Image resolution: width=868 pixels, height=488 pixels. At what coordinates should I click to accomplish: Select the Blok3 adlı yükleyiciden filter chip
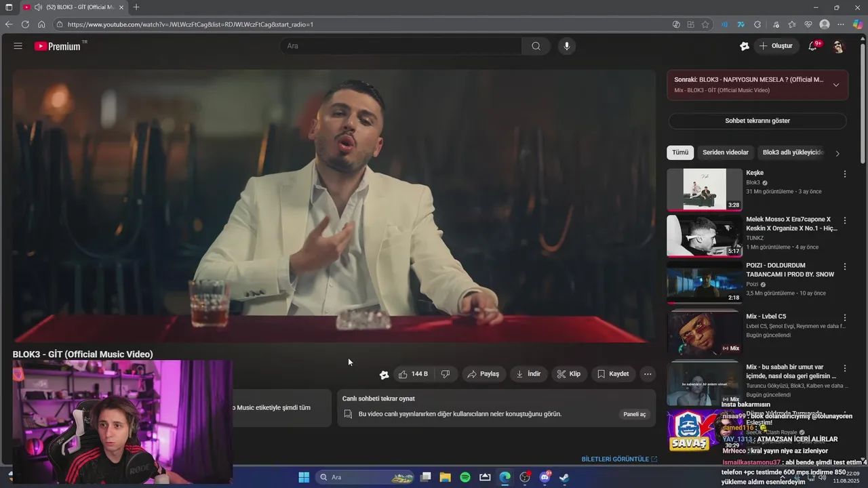(792, 152)
